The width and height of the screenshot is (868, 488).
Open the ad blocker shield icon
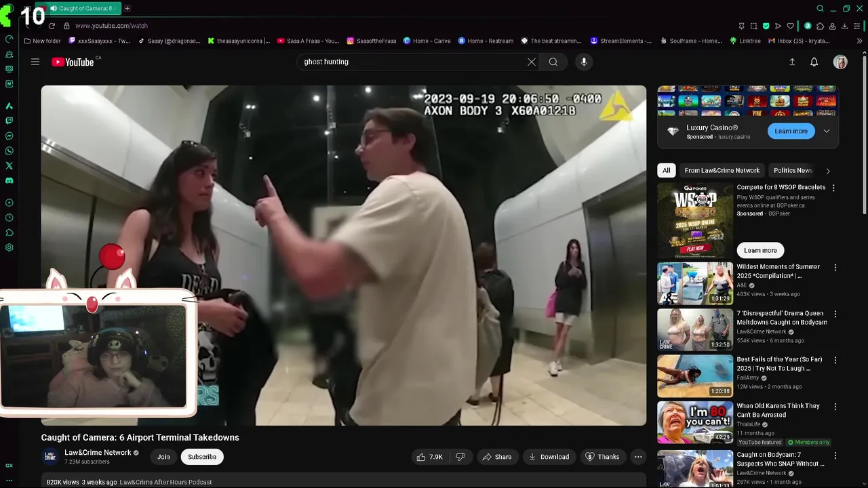click(x=766, y=26)
